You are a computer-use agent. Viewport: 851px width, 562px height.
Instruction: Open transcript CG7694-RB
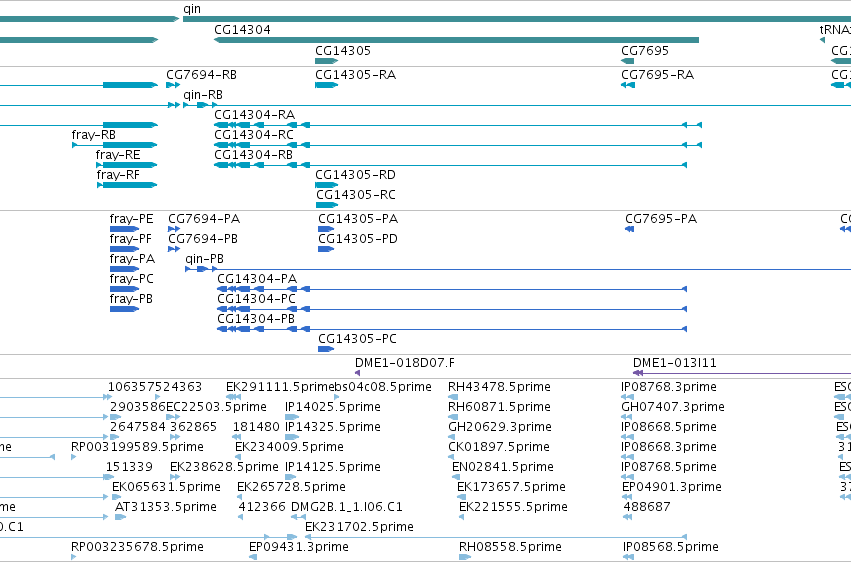click(x=201, y=75)
